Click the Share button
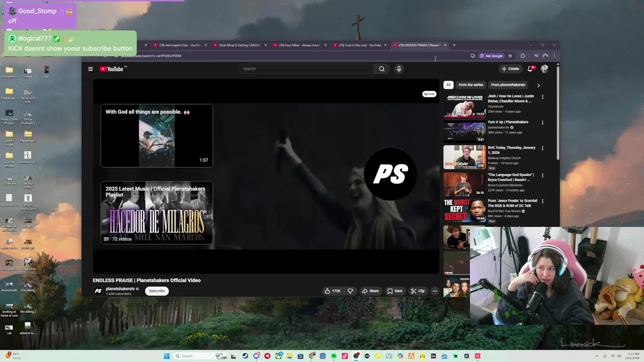This screenshot has width=644, height=362. click(x=370, y=291)
